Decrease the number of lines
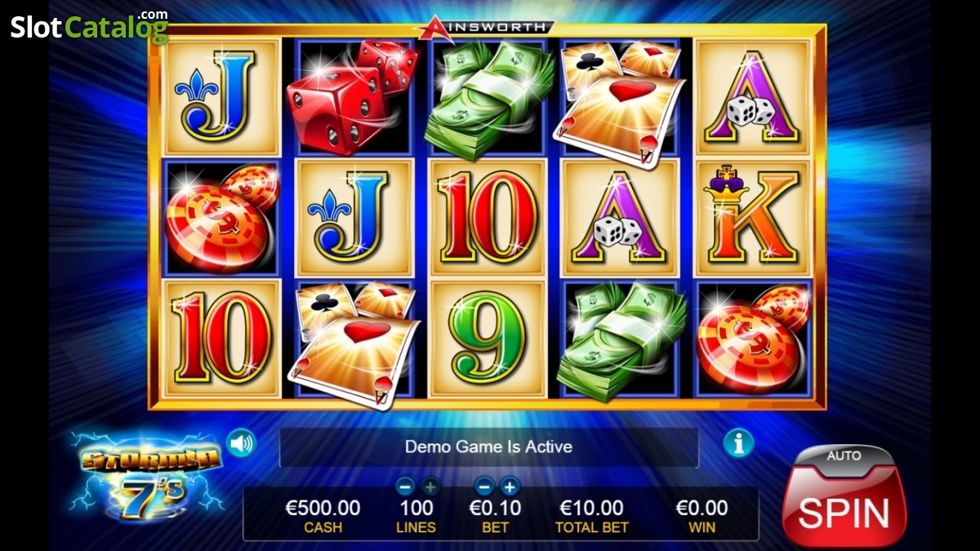The image size is (980, 551). [405, 487]
